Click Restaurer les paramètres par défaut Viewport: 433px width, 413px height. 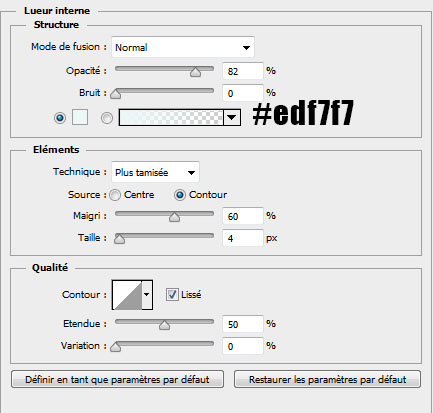click(327, 379)
